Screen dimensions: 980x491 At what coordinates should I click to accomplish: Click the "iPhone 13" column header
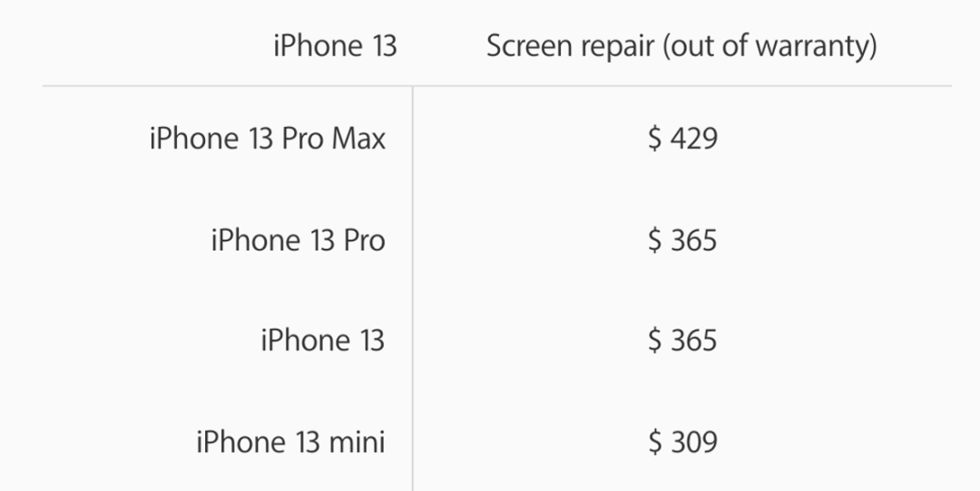[335, 46]
